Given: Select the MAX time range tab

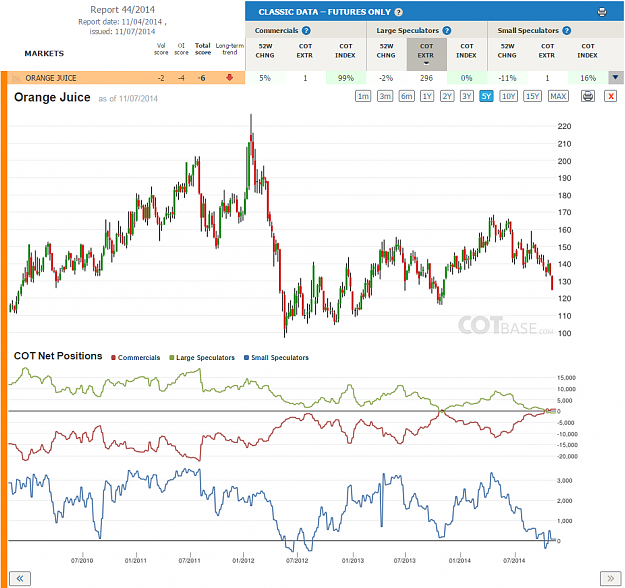Looking at the screenshot, I should tap(558, 96).
